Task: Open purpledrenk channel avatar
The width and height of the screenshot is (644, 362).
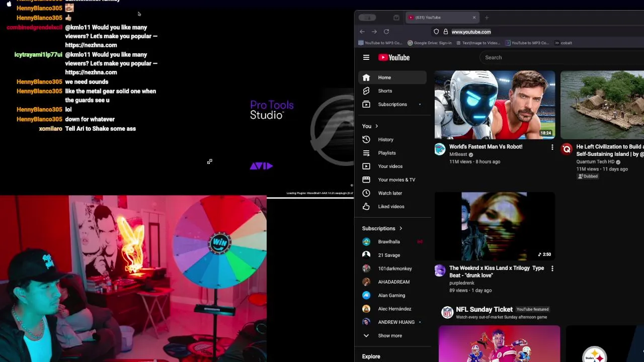Action: click(440, 271)
